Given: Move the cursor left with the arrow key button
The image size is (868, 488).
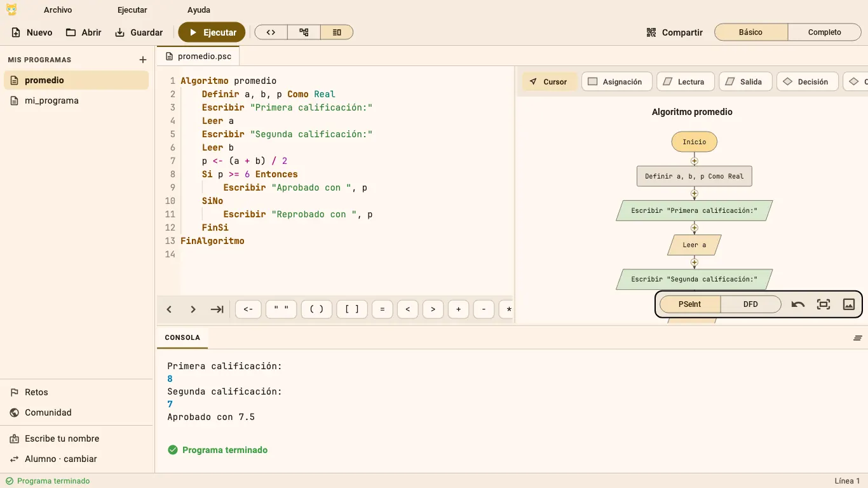Looking at the screenshot, I should tap(169, 309).
